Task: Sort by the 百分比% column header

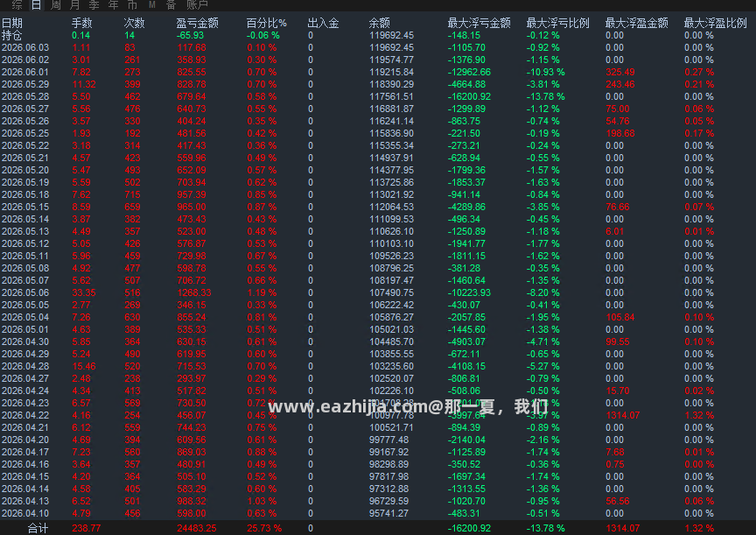Action: 266,23
